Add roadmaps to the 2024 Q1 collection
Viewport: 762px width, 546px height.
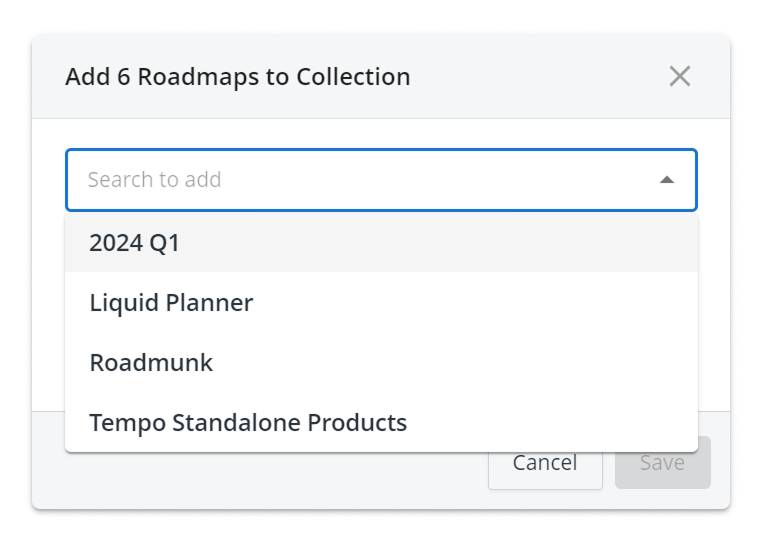click(x=135, y=243)
